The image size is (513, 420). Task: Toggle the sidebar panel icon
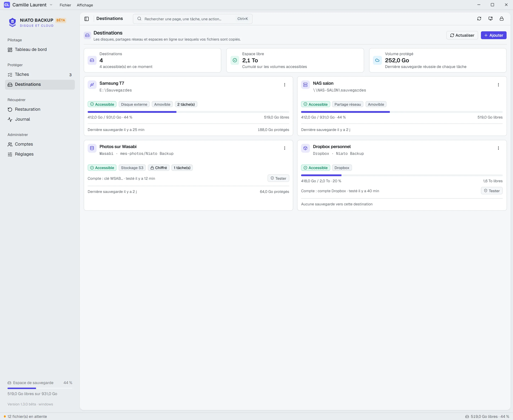click(86, 19)
